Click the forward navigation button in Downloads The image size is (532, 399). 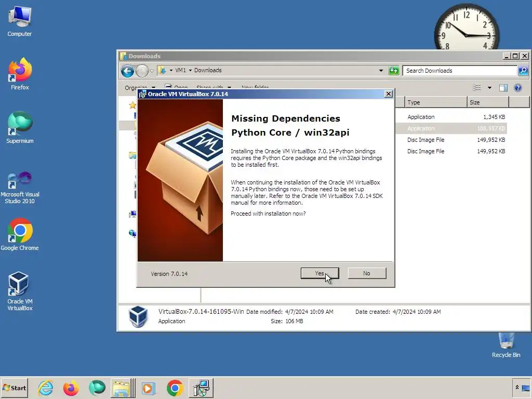point(142,71)
